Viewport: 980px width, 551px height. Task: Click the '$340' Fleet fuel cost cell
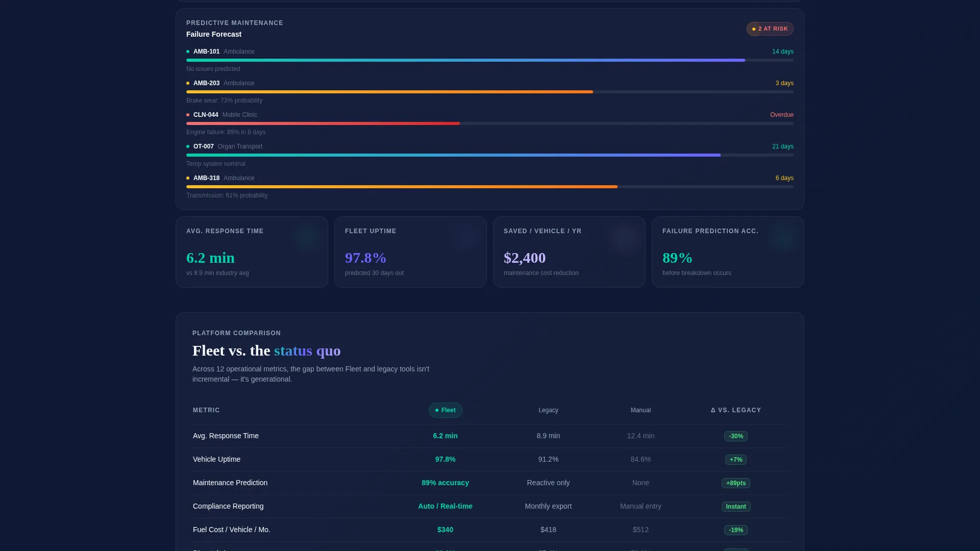click(x=445, y=530)
